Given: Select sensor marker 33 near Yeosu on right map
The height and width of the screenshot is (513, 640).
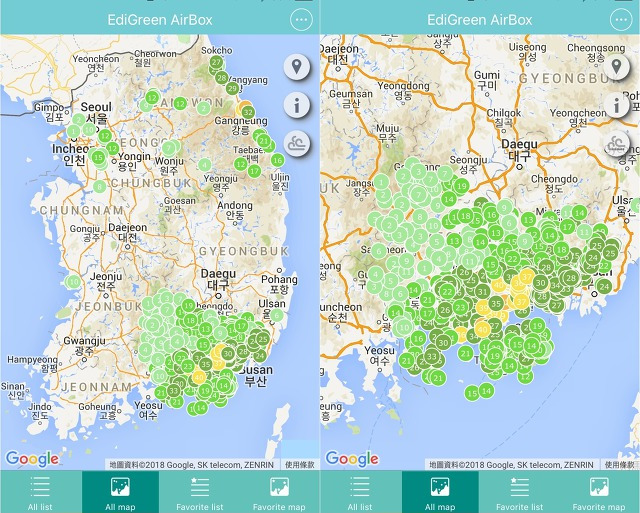Looking at the screenshot, I should 432,356.
